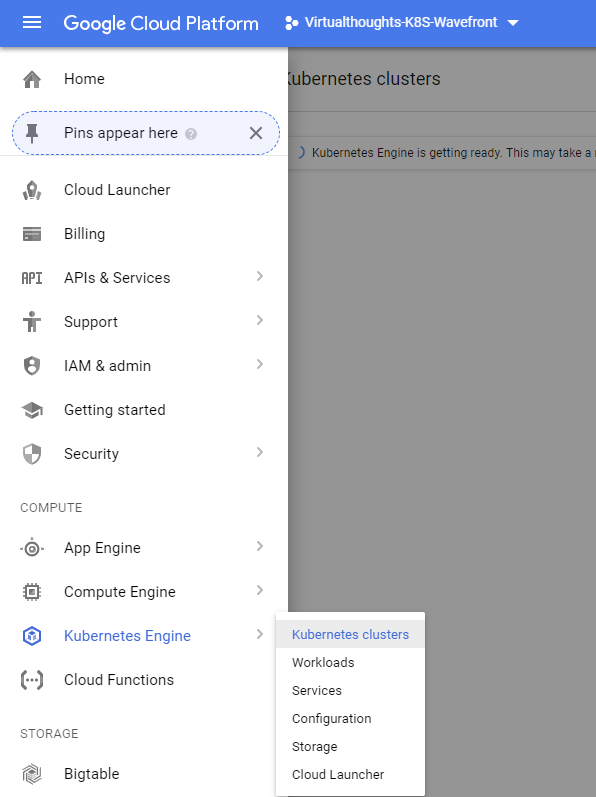Screen dimensions: 596x797
Task: Click the Bigtable icon
Action: click(32, 774)
